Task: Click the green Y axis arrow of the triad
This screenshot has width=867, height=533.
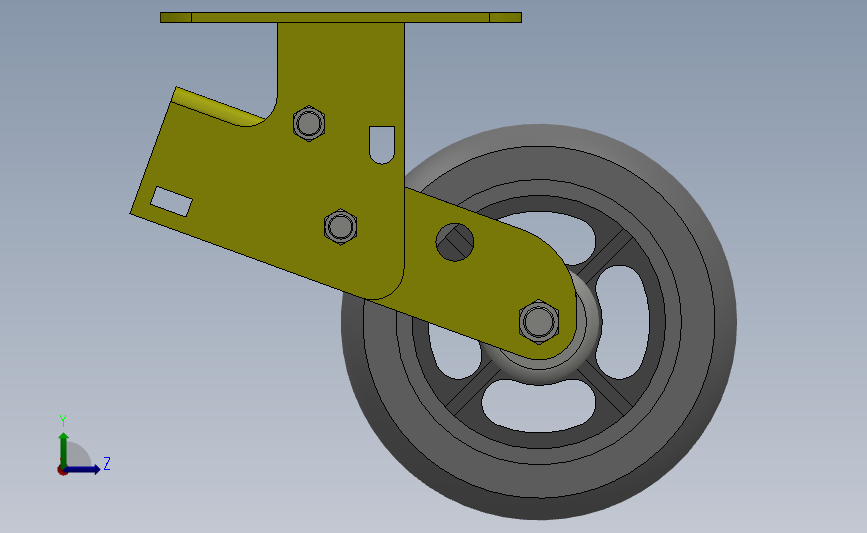Action: click(x=64, y=451)
